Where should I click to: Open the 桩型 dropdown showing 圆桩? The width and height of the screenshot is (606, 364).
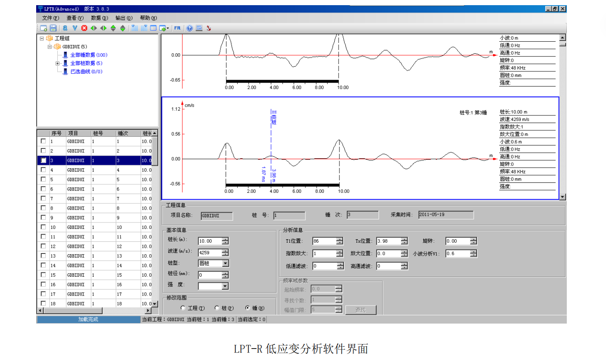225,263
